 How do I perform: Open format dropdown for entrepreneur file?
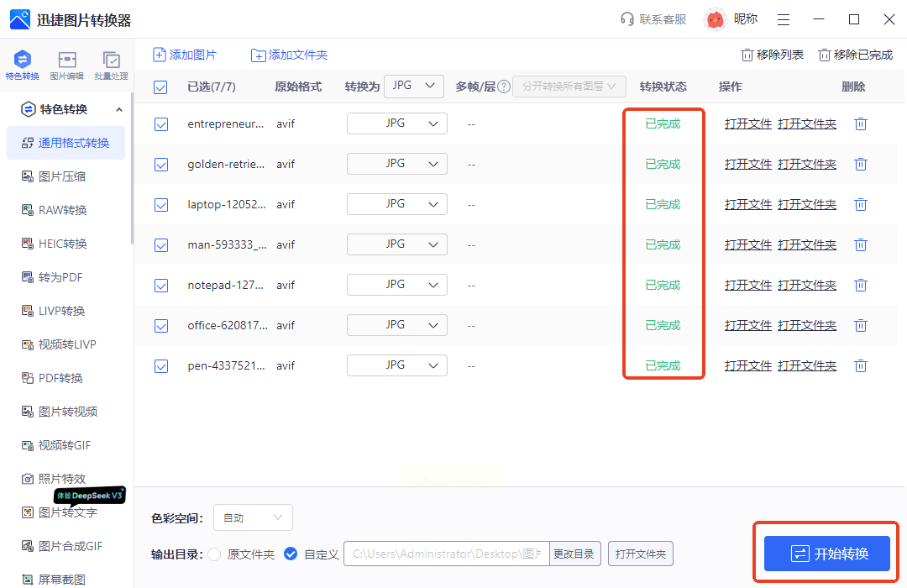pos(396,123)
